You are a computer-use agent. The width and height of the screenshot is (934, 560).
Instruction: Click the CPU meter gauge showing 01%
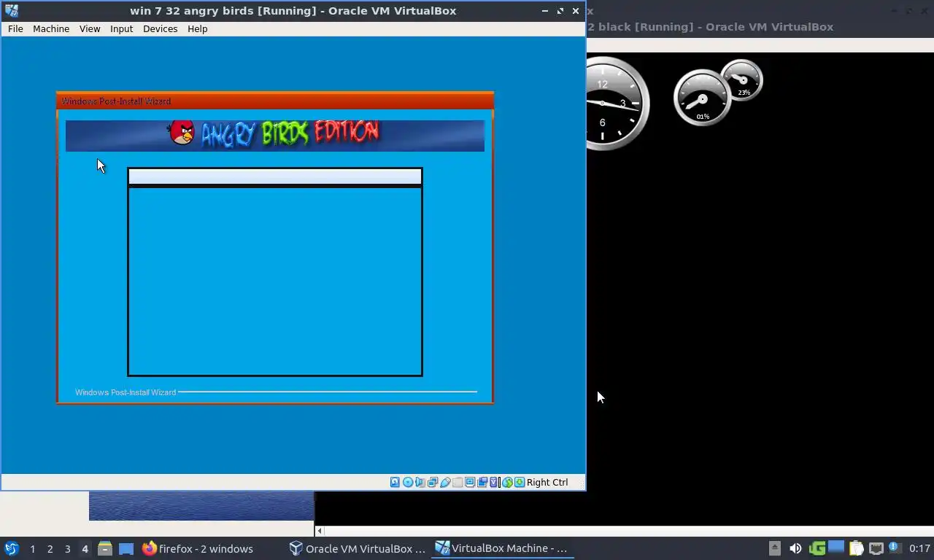pos(702,98)
